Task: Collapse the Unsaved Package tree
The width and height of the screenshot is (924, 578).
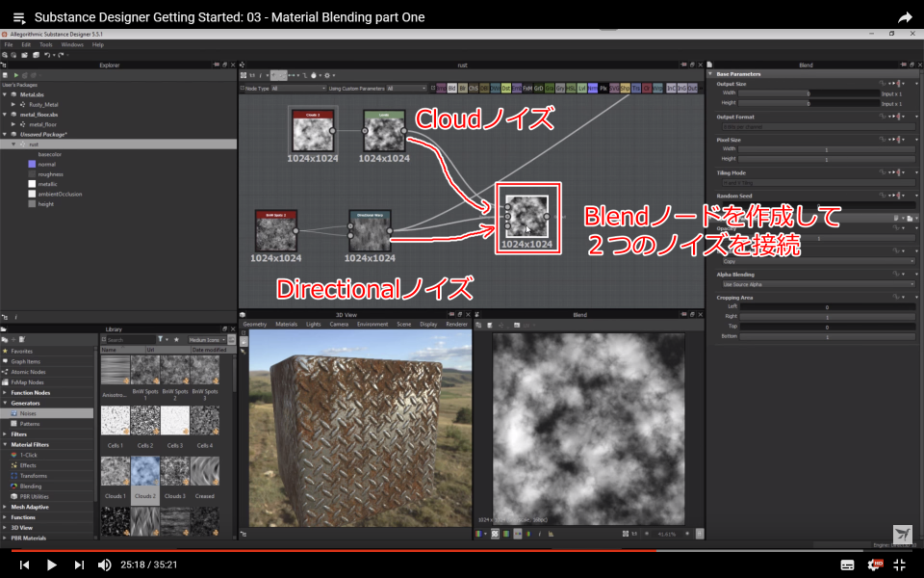Action: (5, 135)
